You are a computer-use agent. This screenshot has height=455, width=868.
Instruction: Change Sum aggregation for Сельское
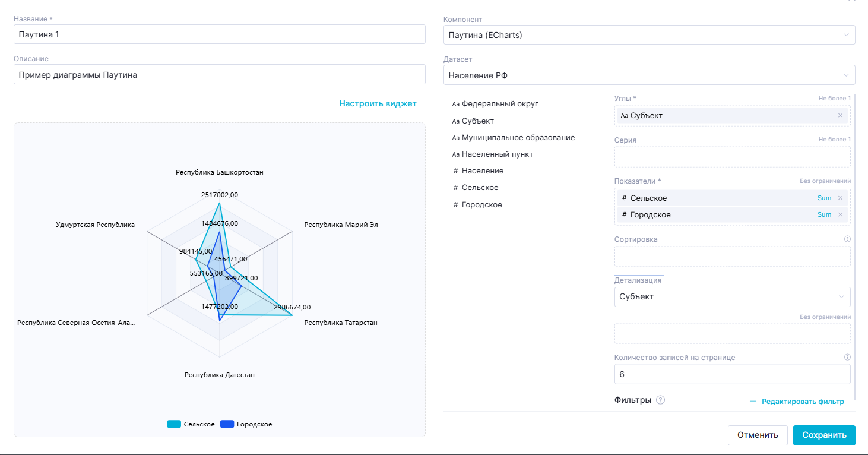pyautogui.click(x=824, y=198)
